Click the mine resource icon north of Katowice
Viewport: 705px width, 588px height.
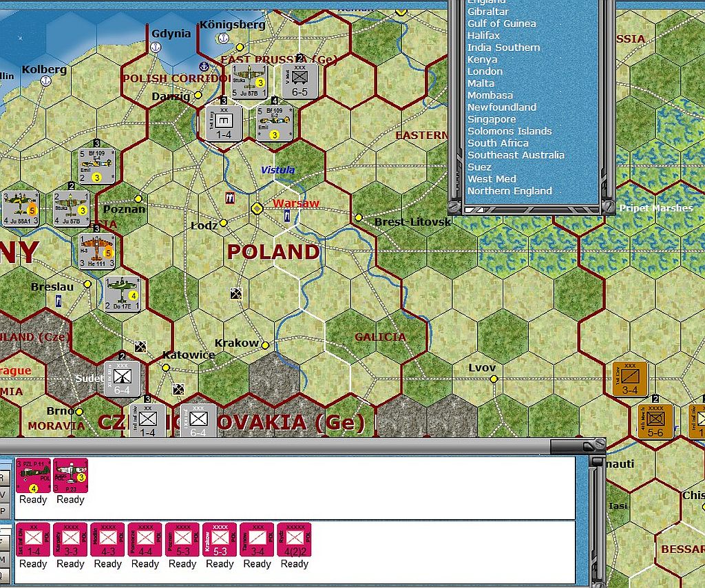point(140,346)
